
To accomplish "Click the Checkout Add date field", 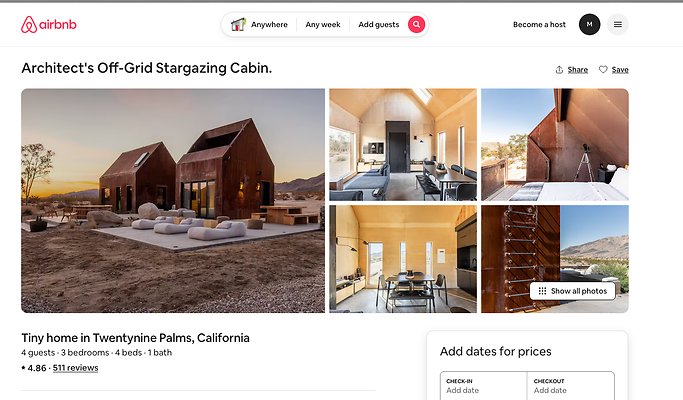I will 571,386.
